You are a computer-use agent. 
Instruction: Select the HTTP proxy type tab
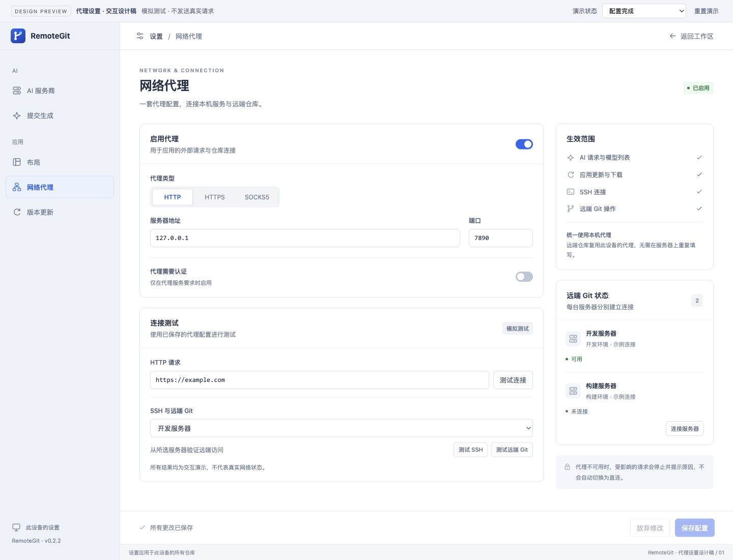(x=173, y=197)
